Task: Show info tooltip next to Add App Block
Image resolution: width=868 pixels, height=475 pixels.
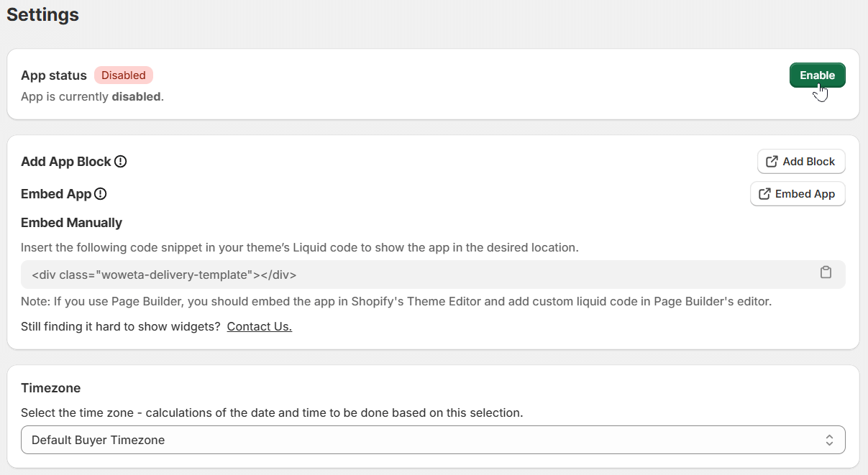Action: click(121, 162)
